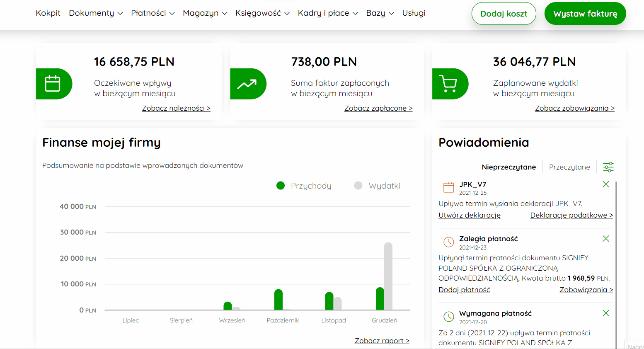Click the Wystaw fakturę button
Image resolution: width=644 pixels, height=349 pixels.
[585, 14]
